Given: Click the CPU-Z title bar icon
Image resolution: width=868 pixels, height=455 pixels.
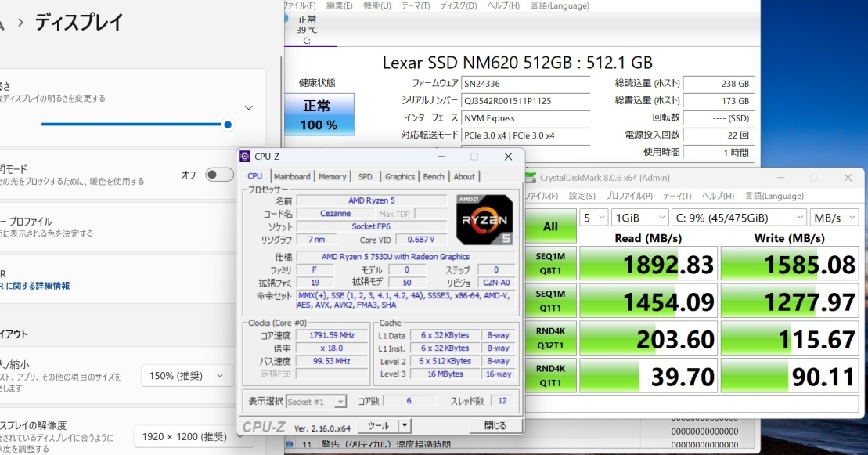Looking at the screenshot, I should pyautogui.click(x=243, y=157).
